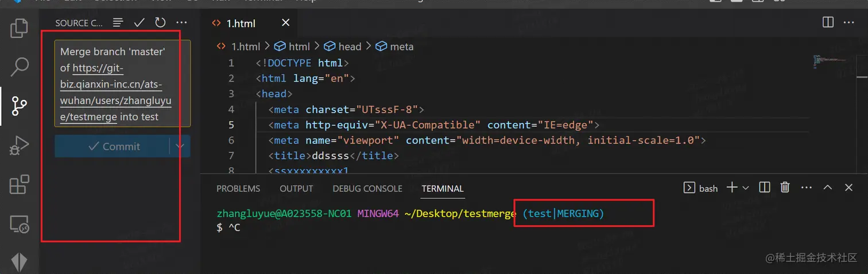Click line number 5 in the gutter
868x274 pixels.
coord(231,125)
